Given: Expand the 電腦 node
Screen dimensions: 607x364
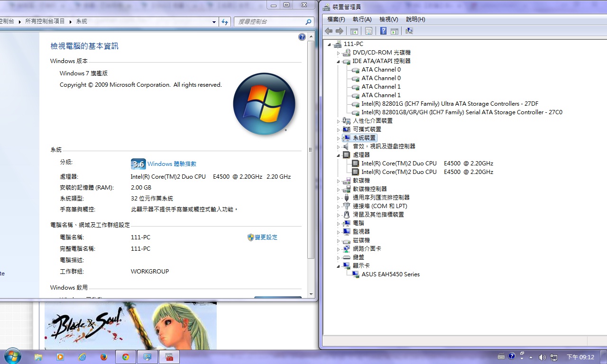Looking at the screenshot, I should (x=339, y=224).
